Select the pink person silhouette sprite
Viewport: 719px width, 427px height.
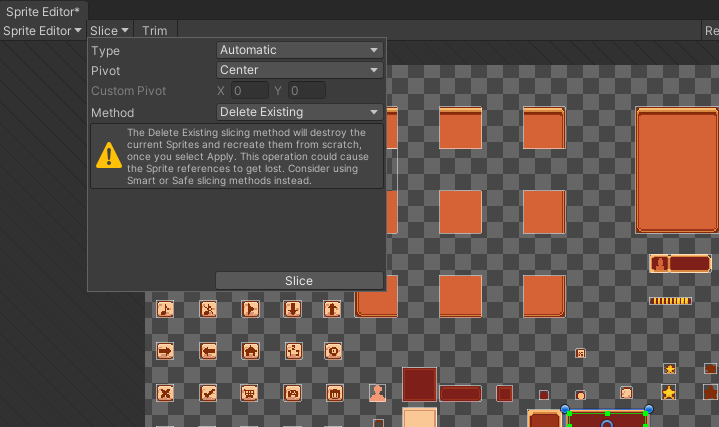377,393
